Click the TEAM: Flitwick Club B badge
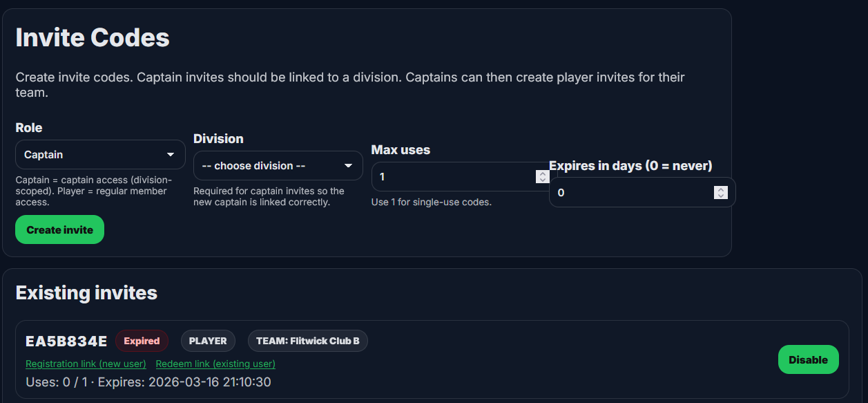This screenshot has height=403, width=868. (307, 341)
